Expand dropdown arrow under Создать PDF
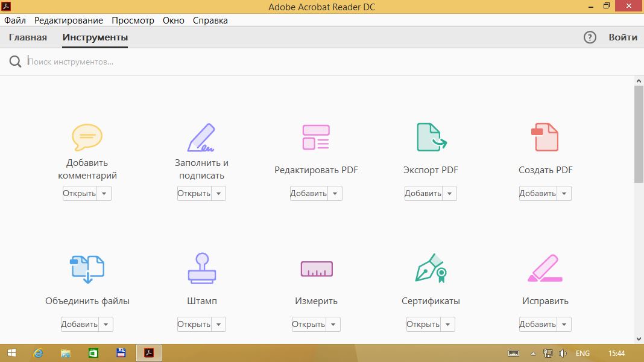 [564, 194]
